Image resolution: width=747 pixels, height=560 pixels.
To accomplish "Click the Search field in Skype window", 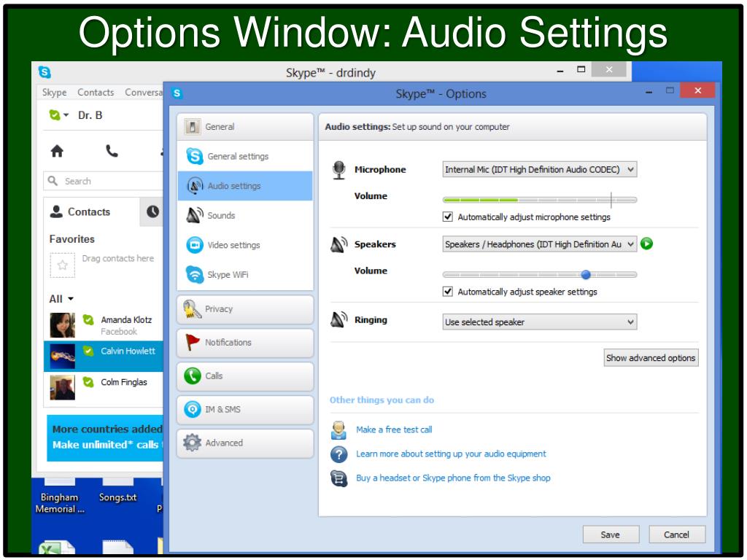I will [x=104, y=181].
